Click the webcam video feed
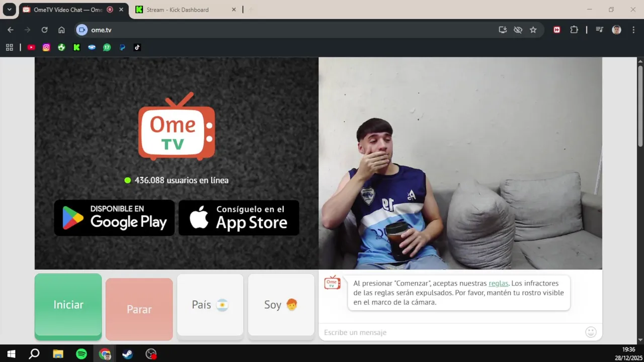 pyautogui.click(x=460, y=163)
